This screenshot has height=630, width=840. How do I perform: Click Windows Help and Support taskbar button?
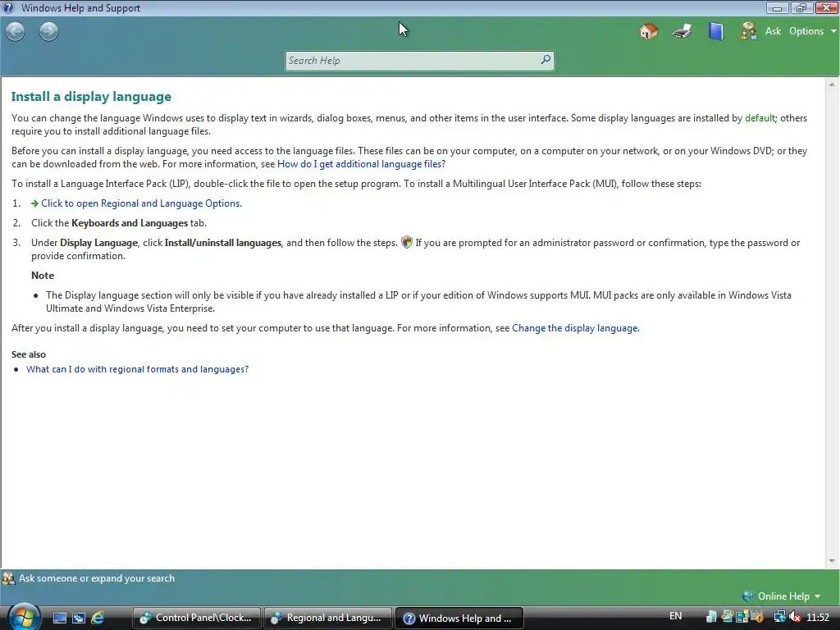(459, 618)
